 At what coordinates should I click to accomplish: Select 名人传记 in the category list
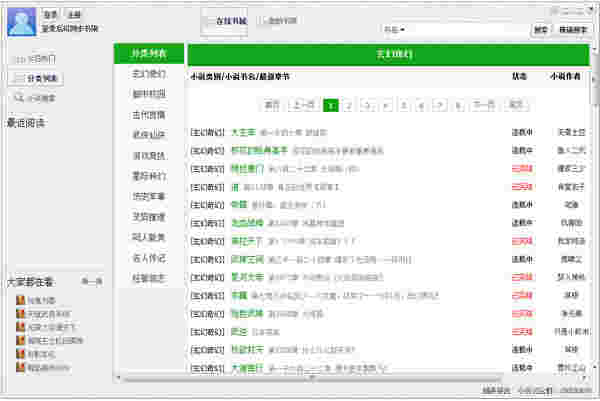click(149, 258)
